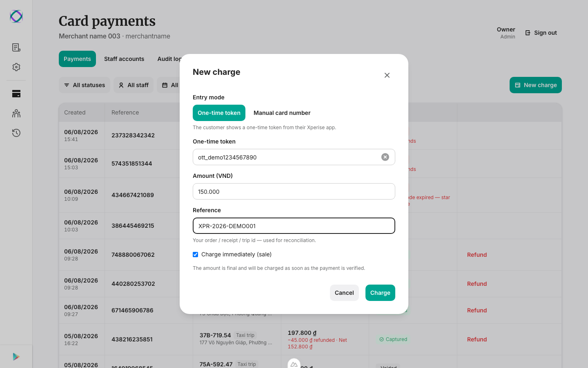Click reference 386445469215
The image size is (588, 368).
click(x=133, y=226)
